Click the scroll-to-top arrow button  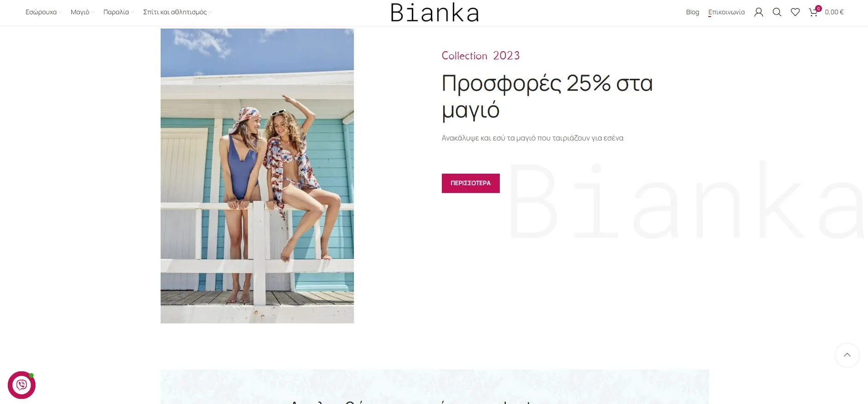tap(847, 355)
